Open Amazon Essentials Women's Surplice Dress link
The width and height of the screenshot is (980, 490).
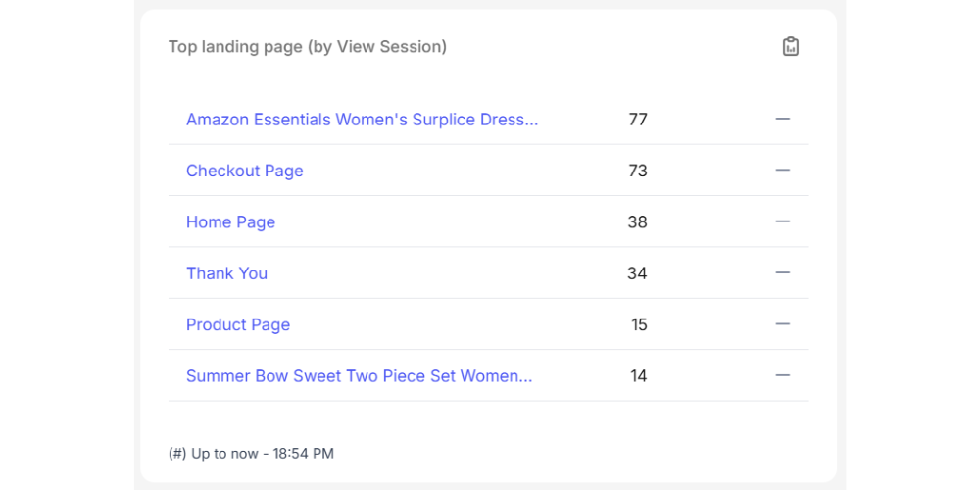coord(362,120)
